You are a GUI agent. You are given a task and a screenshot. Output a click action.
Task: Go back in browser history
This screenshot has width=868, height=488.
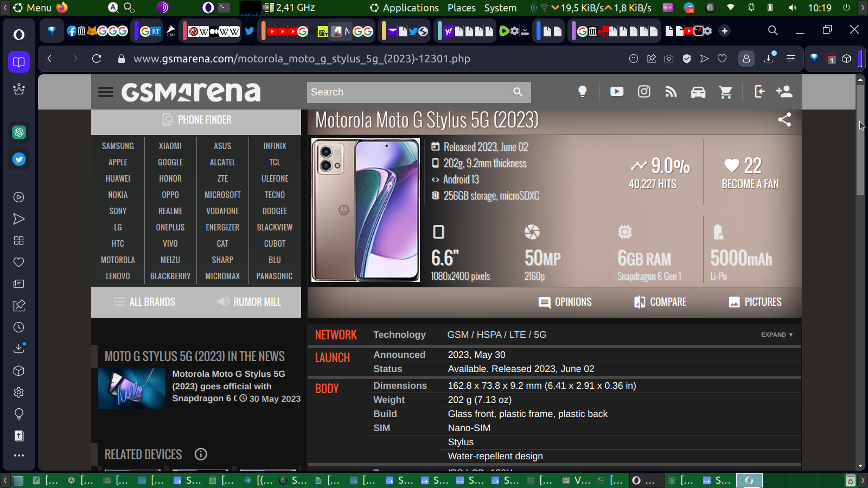click(x=49, y=59)
